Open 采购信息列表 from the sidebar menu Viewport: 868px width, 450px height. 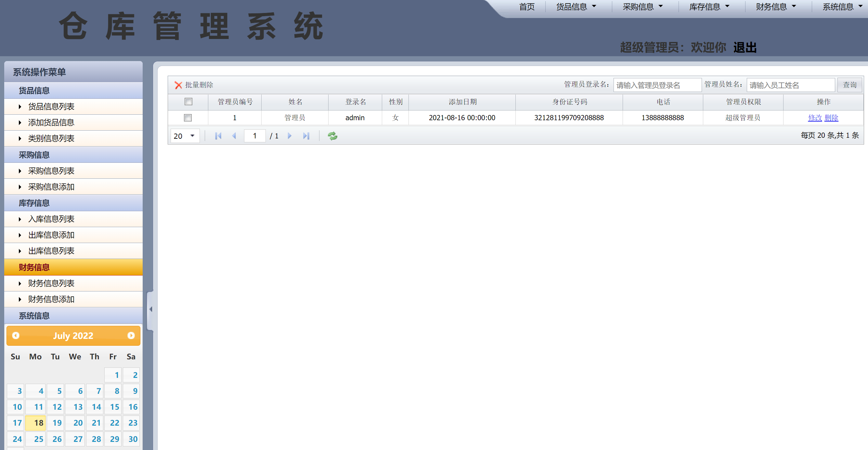point(51,171)
